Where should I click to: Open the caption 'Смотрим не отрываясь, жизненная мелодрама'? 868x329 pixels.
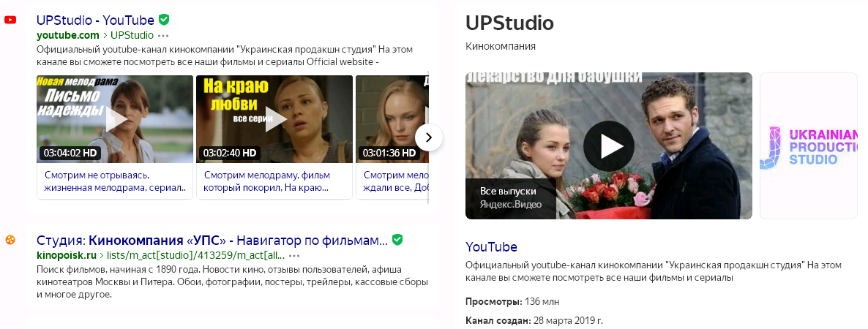point(115,181)
